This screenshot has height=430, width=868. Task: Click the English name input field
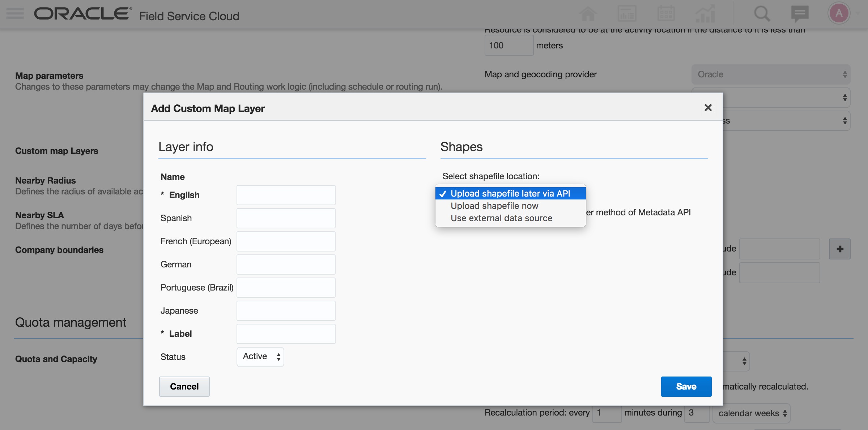click(x=286, y=195)
